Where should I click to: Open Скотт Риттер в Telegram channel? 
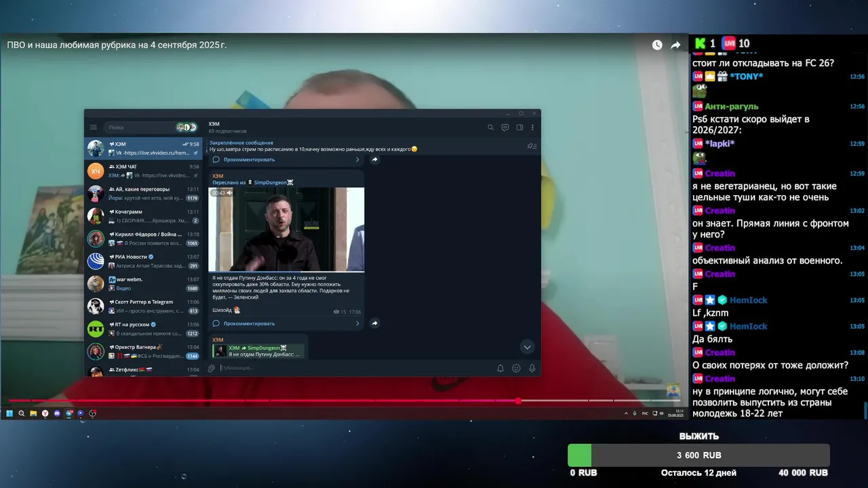(x=143, y=306)
